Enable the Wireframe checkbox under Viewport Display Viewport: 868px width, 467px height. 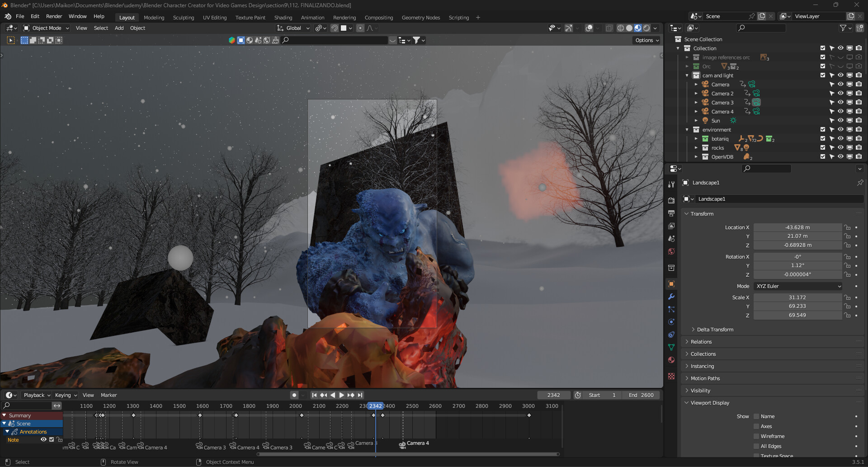coord(756,436)
